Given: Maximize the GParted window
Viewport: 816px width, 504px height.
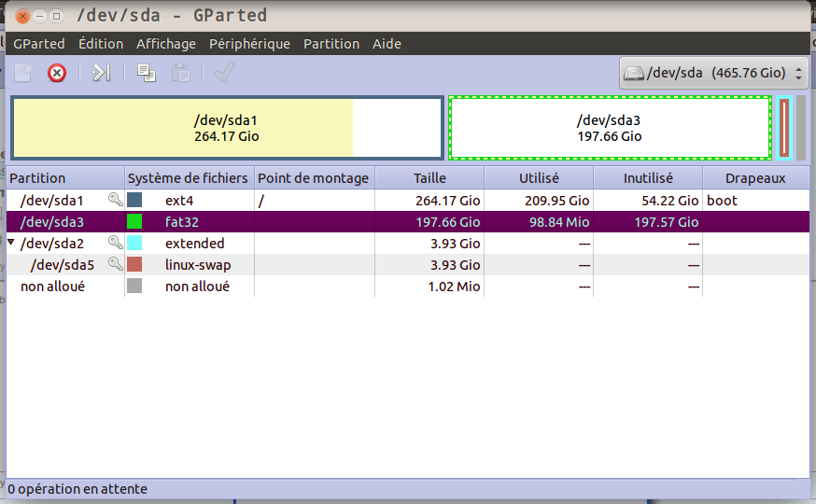Looking at the screenshot, I should click(x=57, y=16).
